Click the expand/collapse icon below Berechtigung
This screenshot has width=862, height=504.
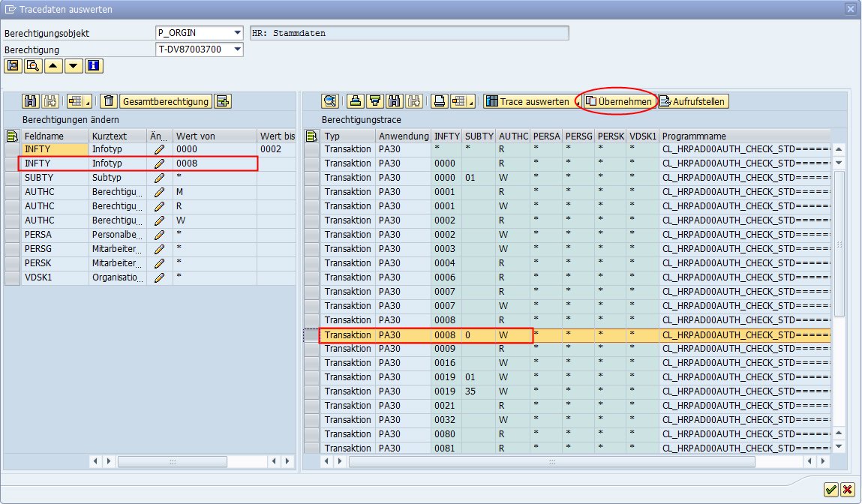pyautogui.click(x=13, y=66)
